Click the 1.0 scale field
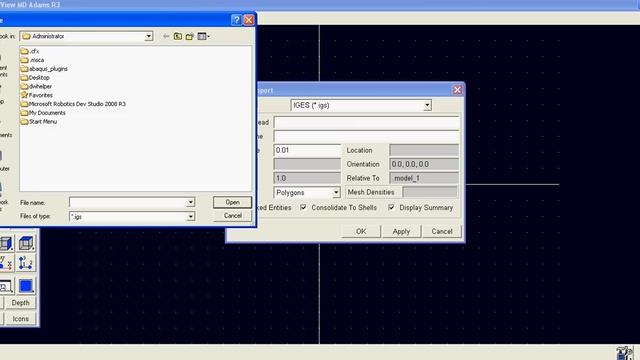This screenshot has width=640, height=360. pos(307,178)
